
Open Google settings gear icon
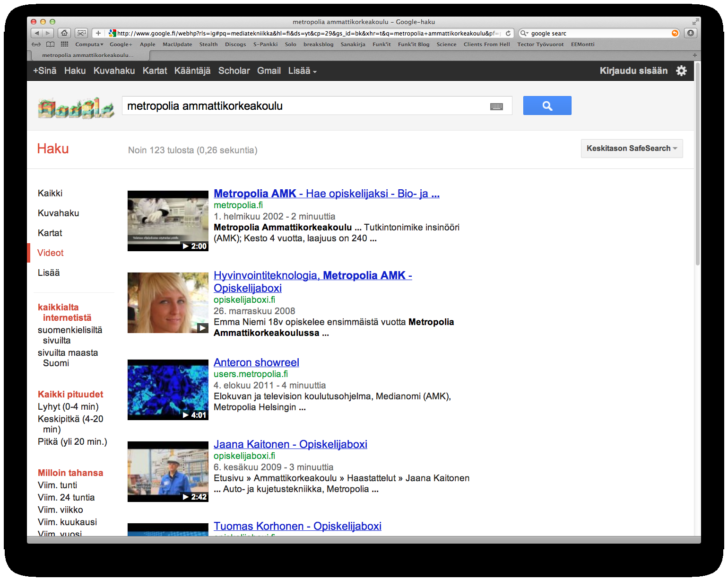pos(681,70)
